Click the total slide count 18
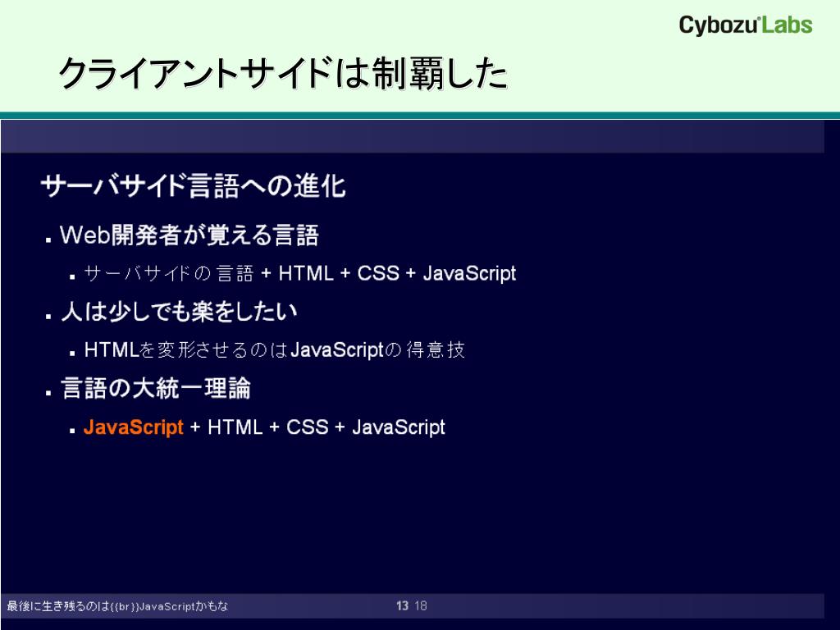The width and height of the screenshot is (840, 630). [x=421, y=606]
